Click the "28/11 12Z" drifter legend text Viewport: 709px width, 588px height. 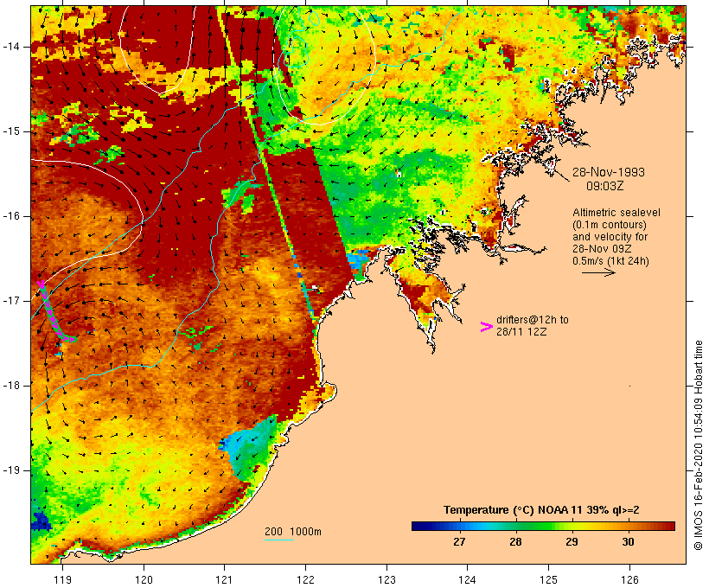tap(521, 332)
